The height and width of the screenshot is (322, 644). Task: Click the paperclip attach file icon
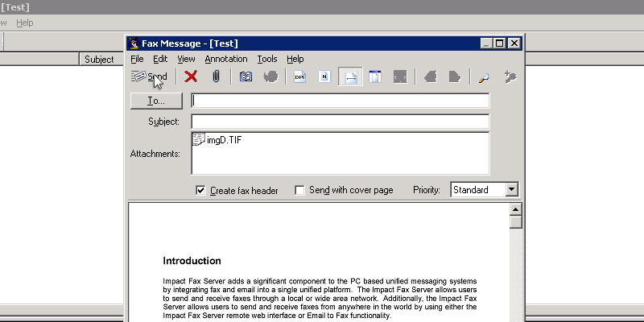pos(216,76)
